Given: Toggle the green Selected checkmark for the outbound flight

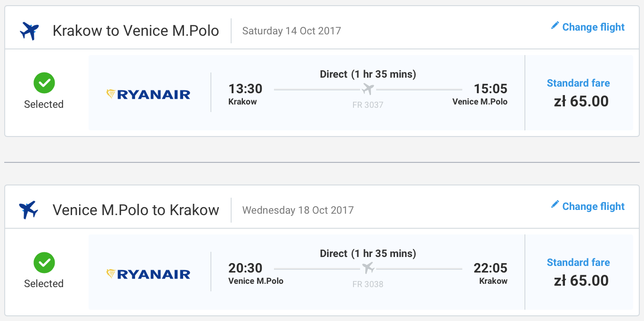Looking at the screenshot, I should (x=44, y=83).
